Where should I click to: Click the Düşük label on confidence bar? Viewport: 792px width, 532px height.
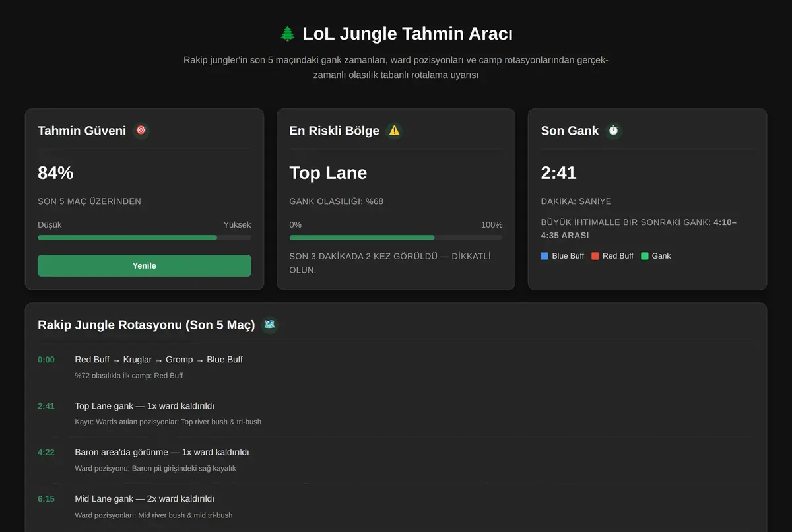click(x=49, y=225)
